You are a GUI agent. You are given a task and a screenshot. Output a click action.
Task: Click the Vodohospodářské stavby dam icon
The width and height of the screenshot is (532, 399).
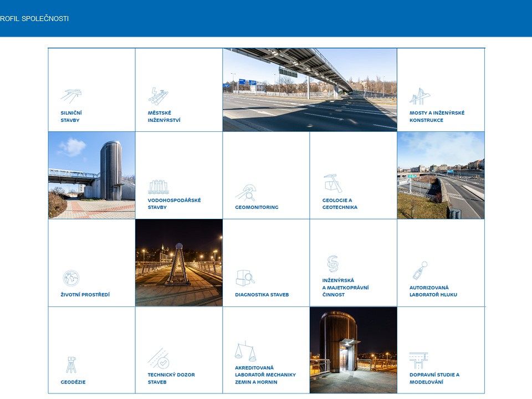[x=158, y=187]
